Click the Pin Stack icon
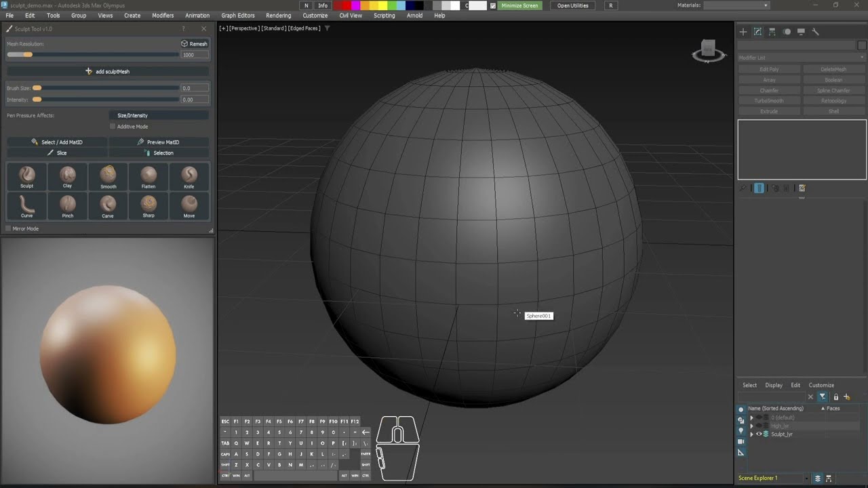This screenshot has width=868, height=488. [x=743, y=188]
